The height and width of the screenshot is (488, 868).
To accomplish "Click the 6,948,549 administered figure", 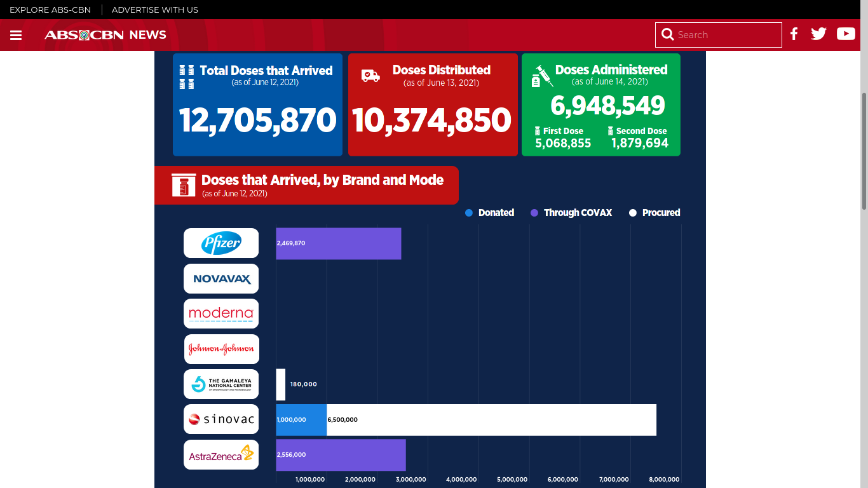I will (607, 105).
